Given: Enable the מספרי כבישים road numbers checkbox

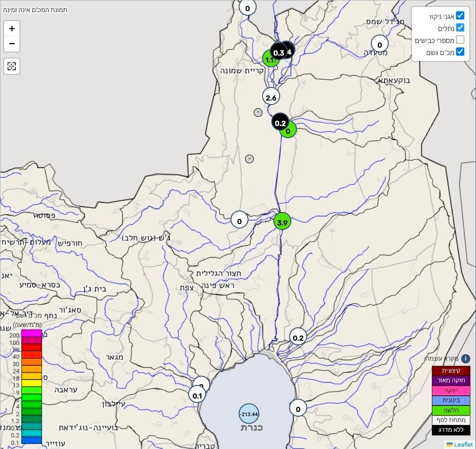Looking at the screenshot, I should [460, 40].
